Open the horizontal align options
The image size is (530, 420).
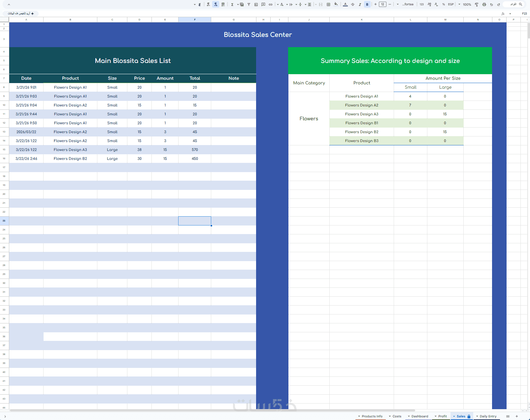(x=310, y=4)
